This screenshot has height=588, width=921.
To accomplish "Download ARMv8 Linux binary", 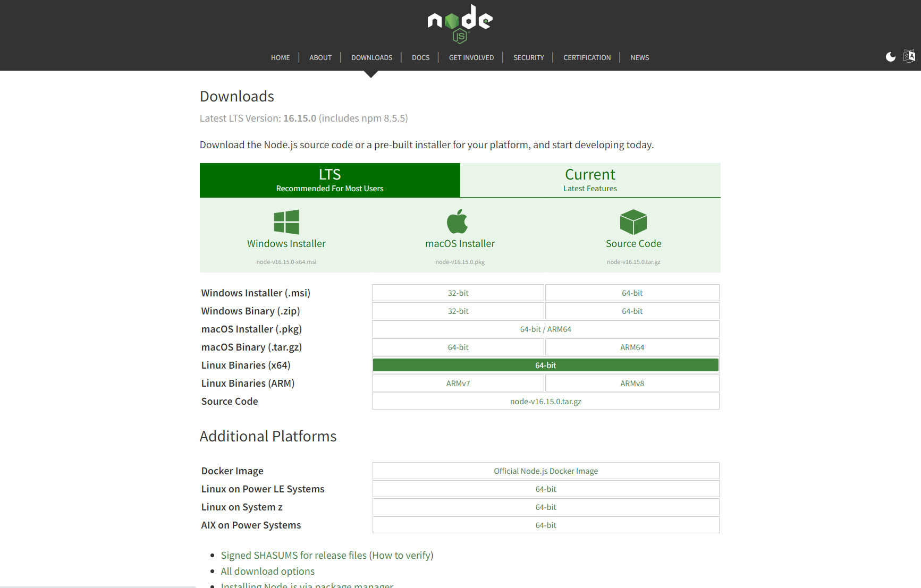I will (632, 384).
